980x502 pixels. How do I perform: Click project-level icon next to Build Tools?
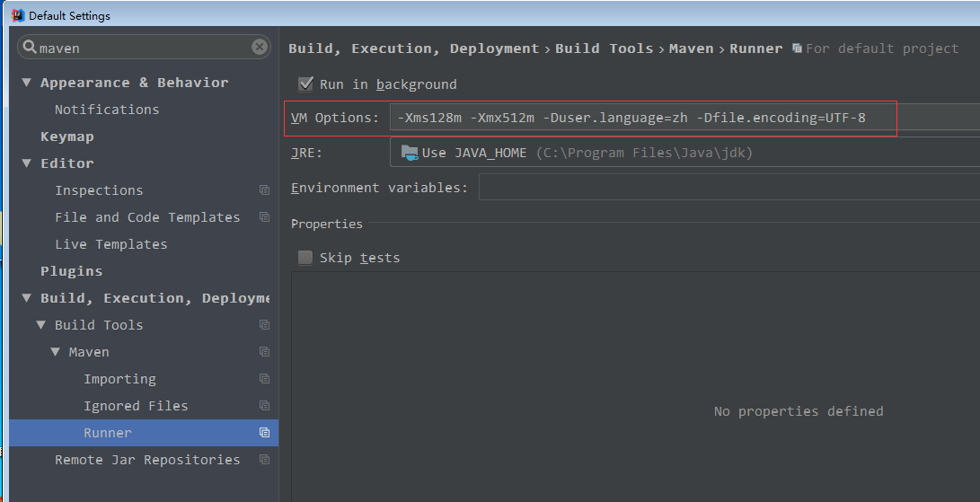264,325
